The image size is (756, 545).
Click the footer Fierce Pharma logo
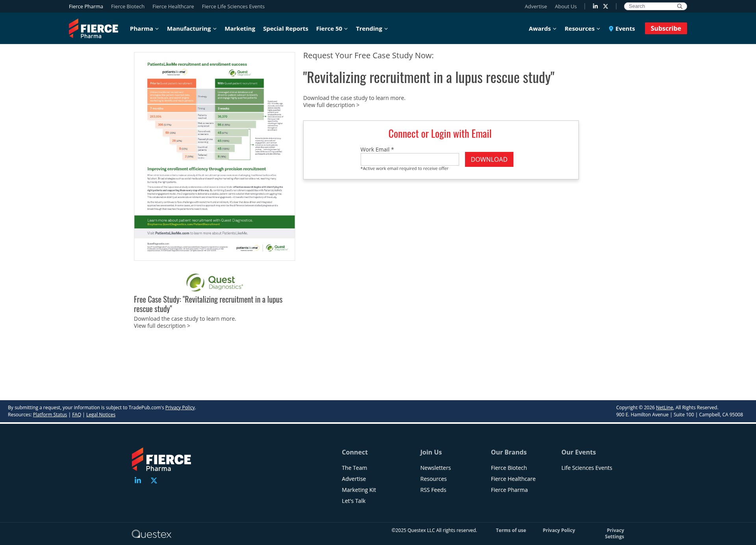pos(161,460)
